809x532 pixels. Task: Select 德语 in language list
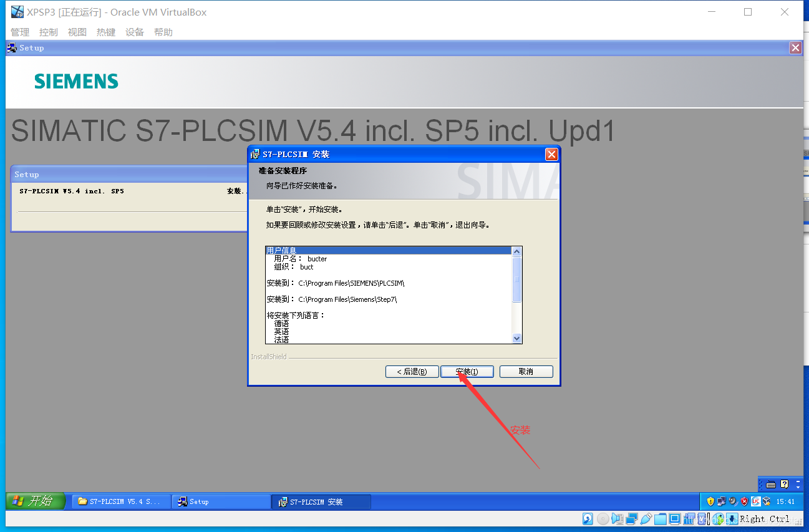(281, 324)
